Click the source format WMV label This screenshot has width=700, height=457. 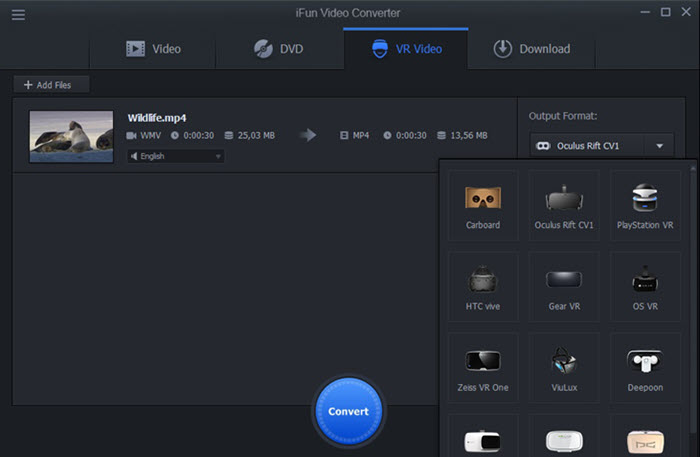[150, 135]
